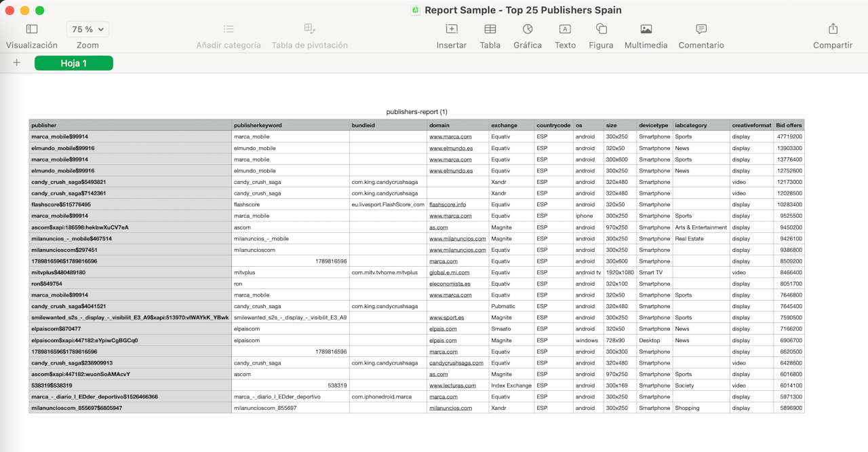Select the Smart TV devicetype cell
Viewport: 868px width, 452px height.
click(x=654, y=272)
